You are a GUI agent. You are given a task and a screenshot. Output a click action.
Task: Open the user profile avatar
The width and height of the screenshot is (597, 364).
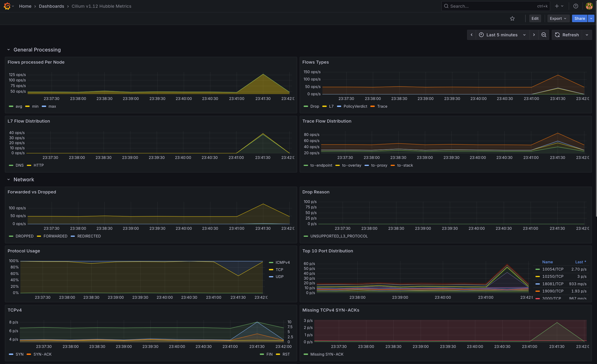(x=589, y=6)
